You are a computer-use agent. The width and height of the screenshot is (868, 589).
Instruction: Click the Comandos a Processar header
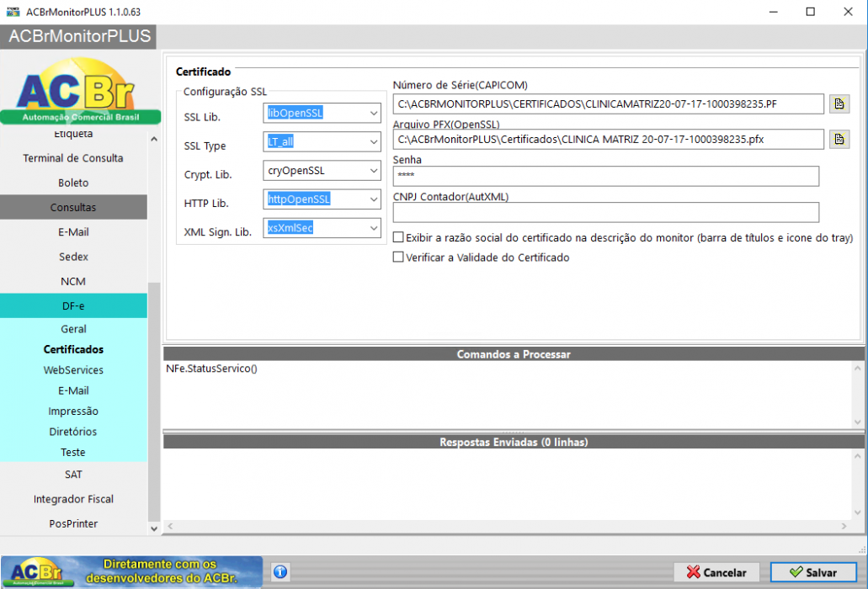click(514, 354)
